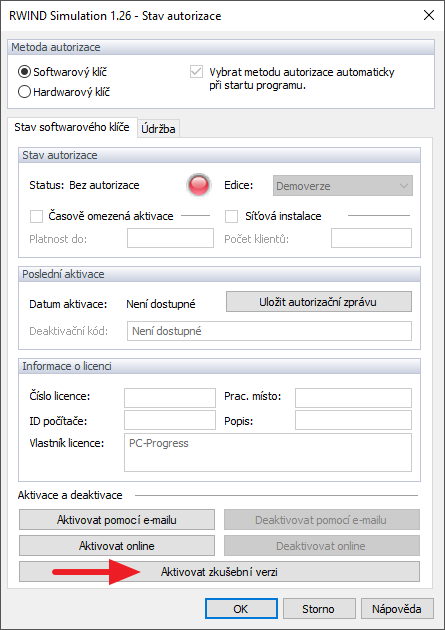445x630 pixels.
Task: Confirm with the OK button
Action: 241,609
